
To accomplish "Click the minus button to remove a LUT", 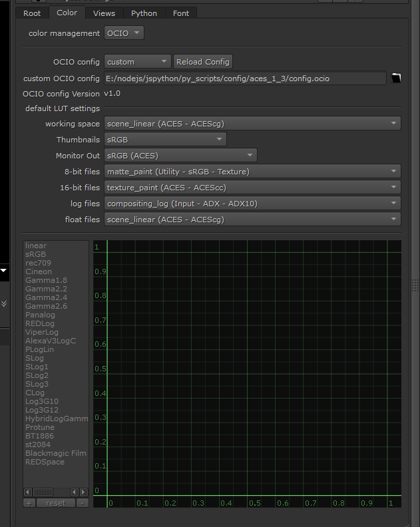I will [82, 503].
